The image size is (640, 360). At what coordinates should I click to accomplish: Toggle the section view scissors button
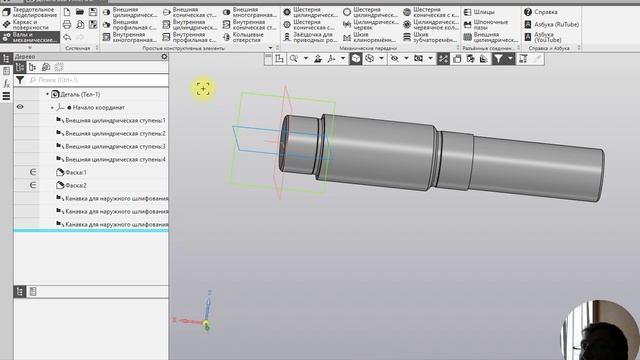pyautogui.click(x=443, y=59)
